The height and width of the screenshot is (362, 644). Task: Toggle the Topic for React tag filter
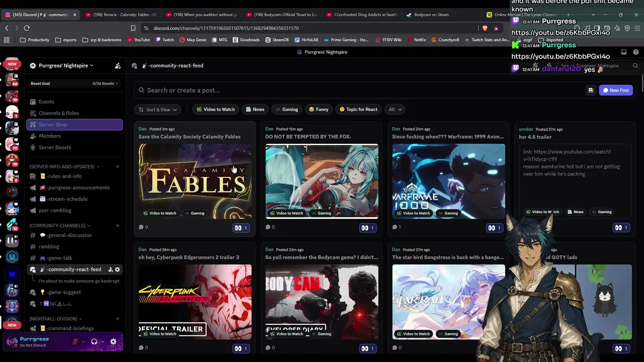(x=358, y=110)
